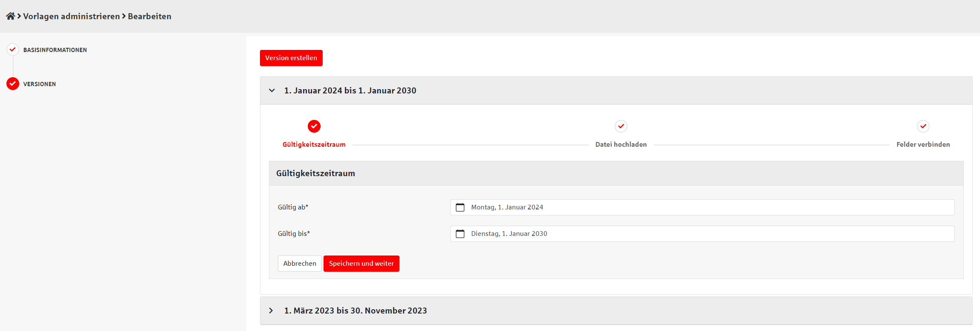Switch to Datei hochladen step
The image size is (980, 331).
(x=621, y=145)
